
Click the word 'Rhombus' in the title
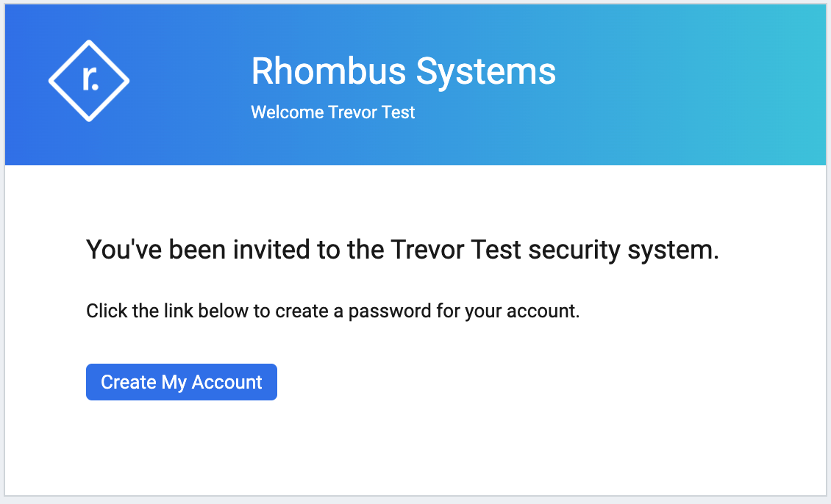[329, 71]
